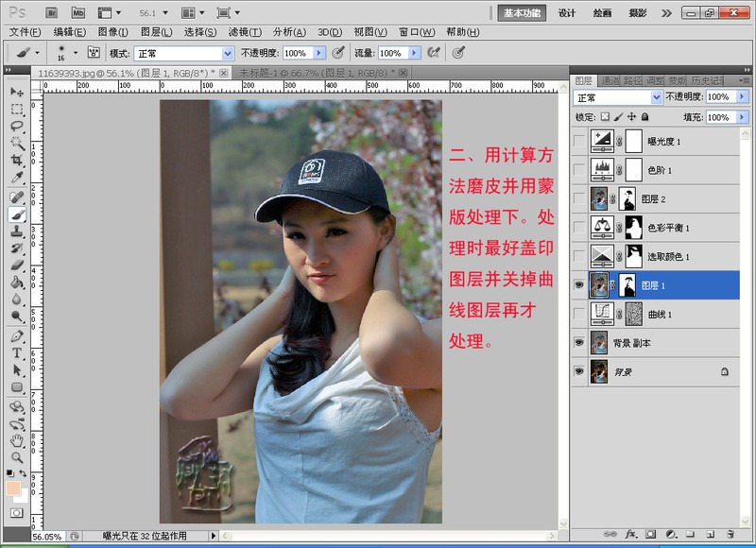Image resolution: width=756 pixels, height=548 pixels.
Task: Click the 图层 1 layer mask thumbnail
Action: click(x=627, y=284)
